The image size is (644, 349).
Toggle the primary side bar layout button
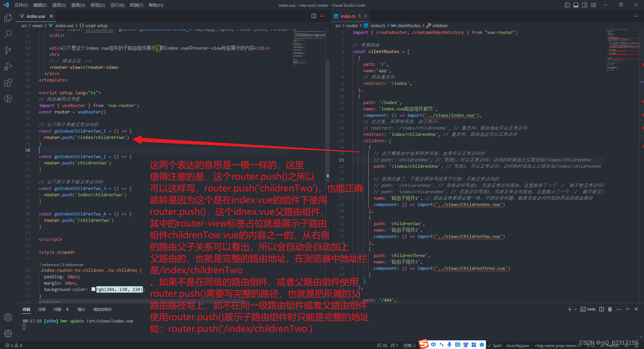tap(567, 5)
